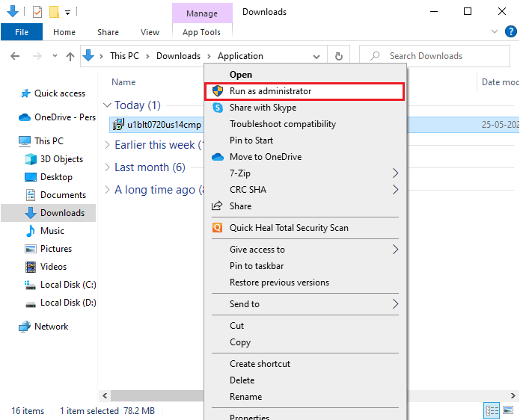Click This PC in the address breadcrumb
This screenshot has height=420, width=520.
pyautogui.click(x=124, y=56)
